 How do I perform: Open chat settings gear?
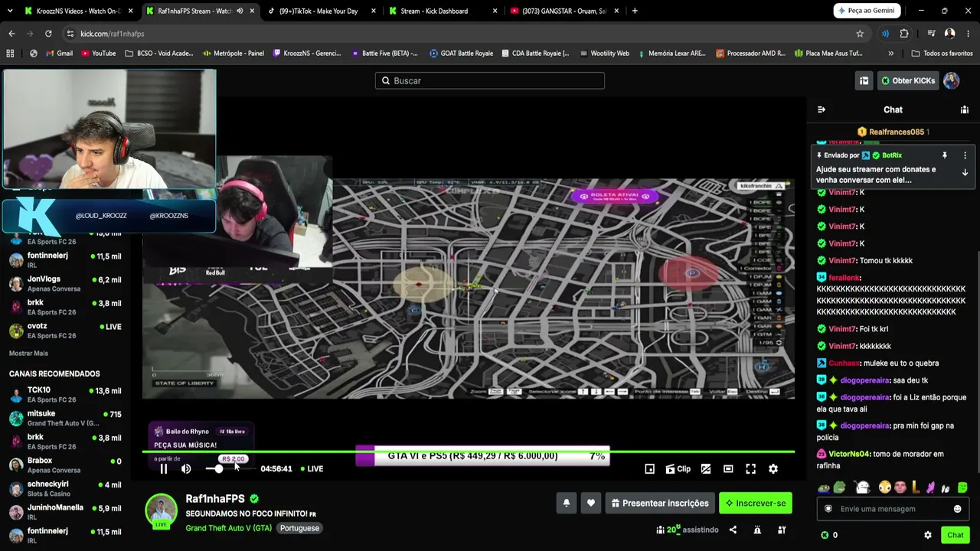coord(928,535)
